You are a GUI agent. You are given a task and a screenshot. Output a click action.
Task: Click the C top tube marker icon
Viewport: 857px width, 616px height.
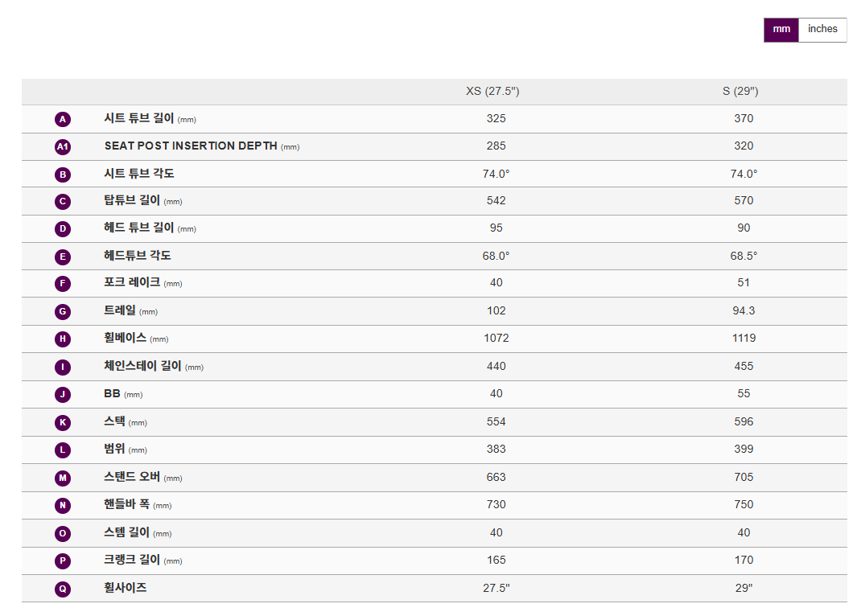(x=63, y=201)
